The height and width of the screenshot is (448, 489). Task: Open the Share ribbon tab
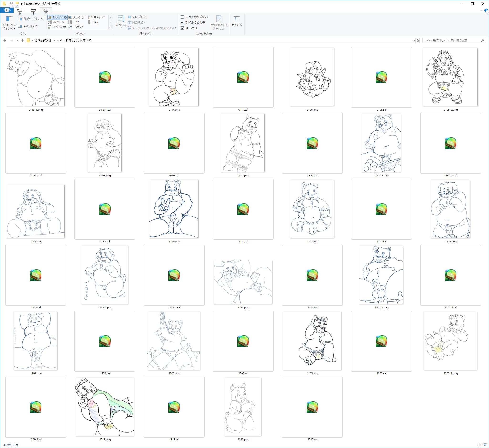pos(33,10)
